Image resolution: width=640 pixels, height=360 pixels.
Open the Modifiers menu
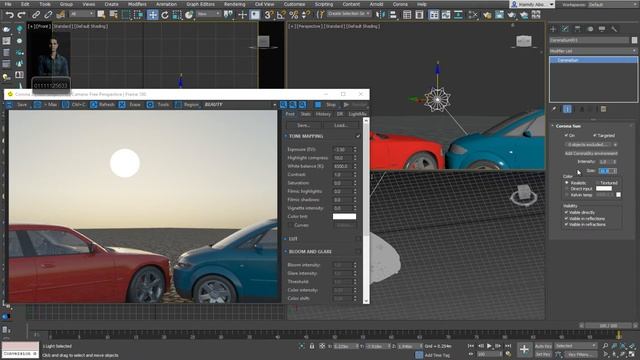coord(137,4)
